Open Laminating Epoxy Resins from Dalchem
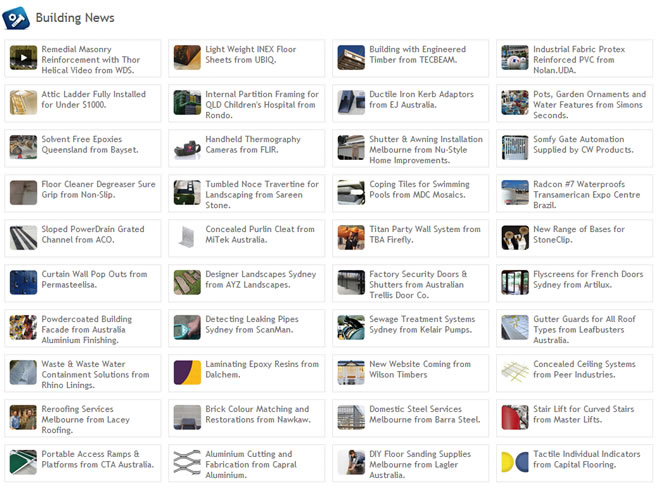656x488 pixels. click(x=262, y=370)
